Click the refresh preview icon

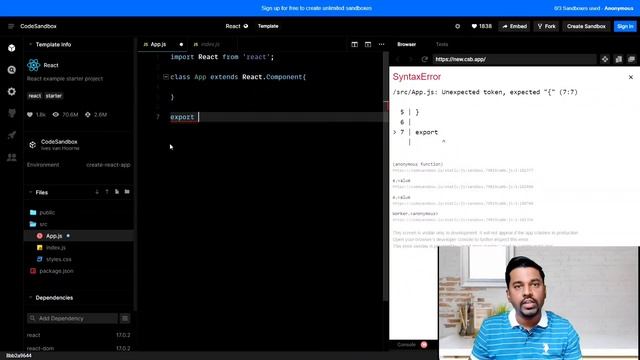[424, 59]
